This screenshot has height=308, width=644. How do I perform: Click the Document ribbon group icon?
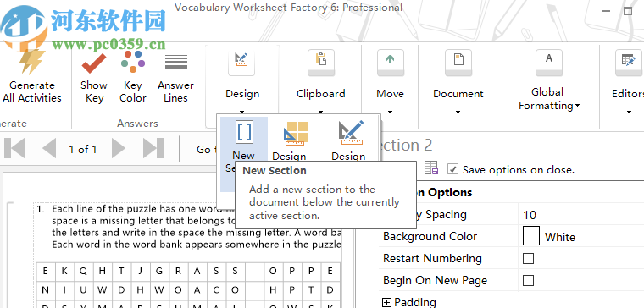458,62
